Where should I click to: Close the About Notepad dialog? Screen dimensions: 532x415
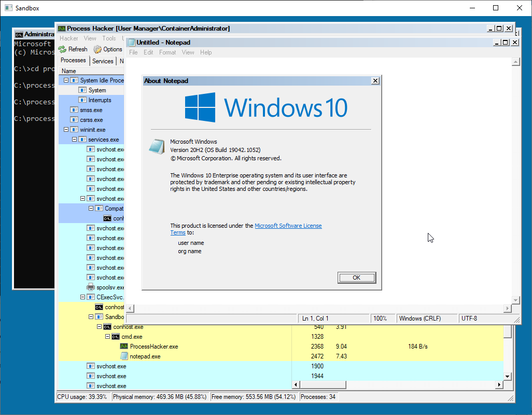pyautogui.click(x=375, y=81)
